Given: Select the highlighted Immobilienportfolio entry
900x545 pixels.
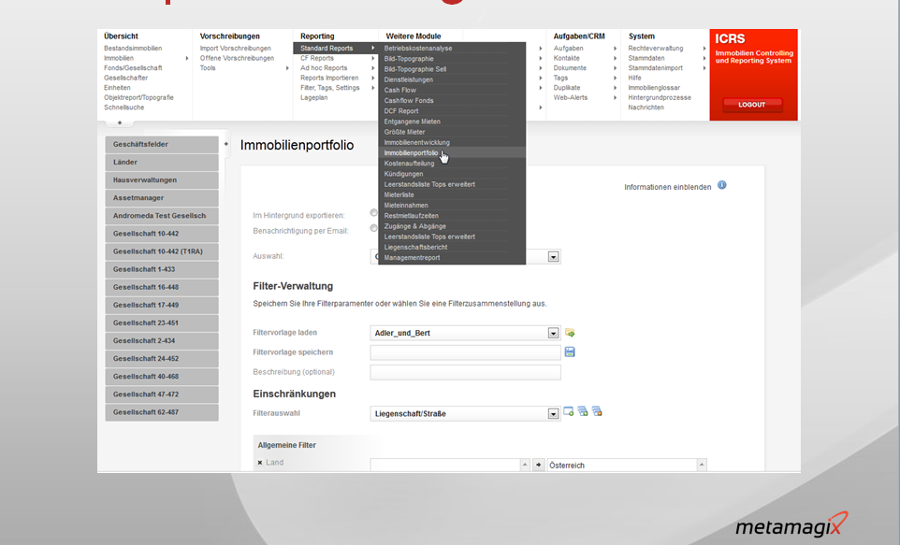Looking at the screenshot, I should 411,153.
